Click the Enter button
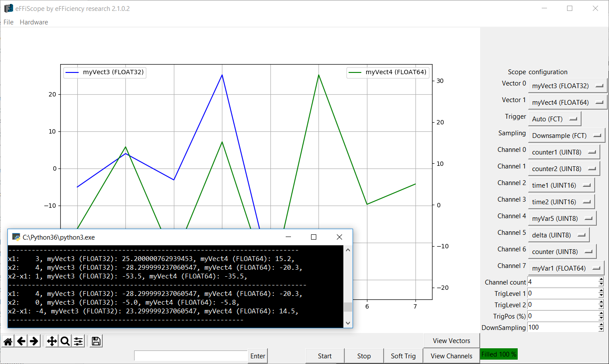609x364 pixels. point(258,356)
